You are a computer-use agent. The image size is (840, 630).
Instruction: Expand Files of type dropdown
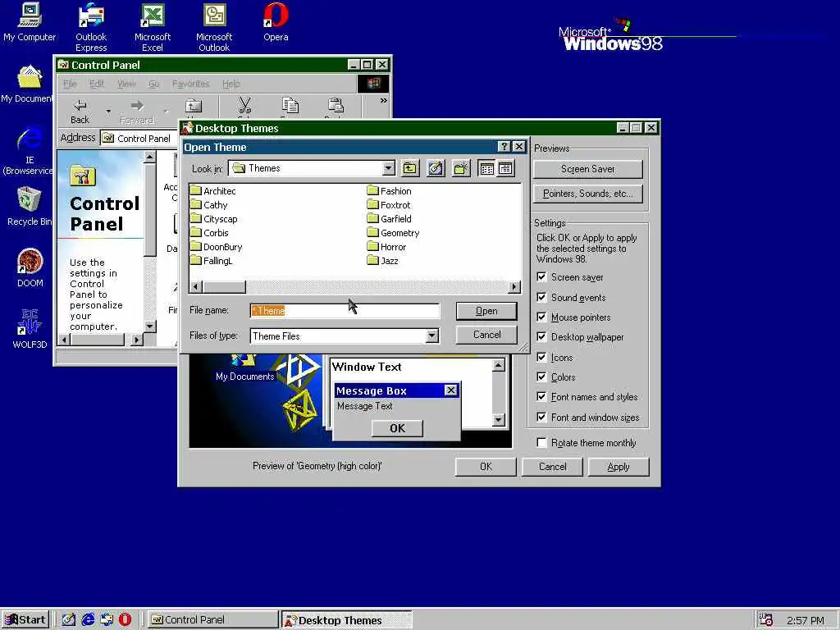pos(431,336)
